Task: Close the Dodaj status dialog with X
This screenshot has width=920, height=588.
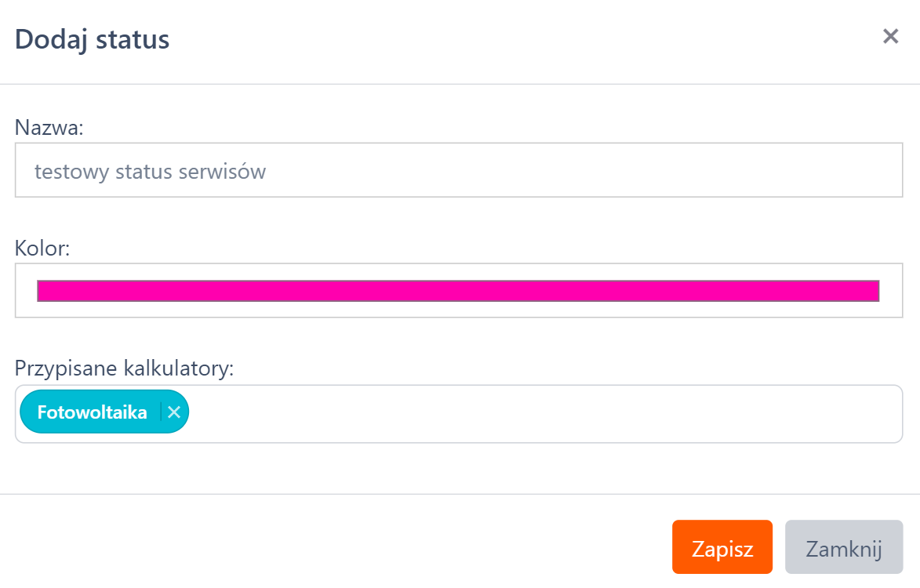Action: [890, 36]
